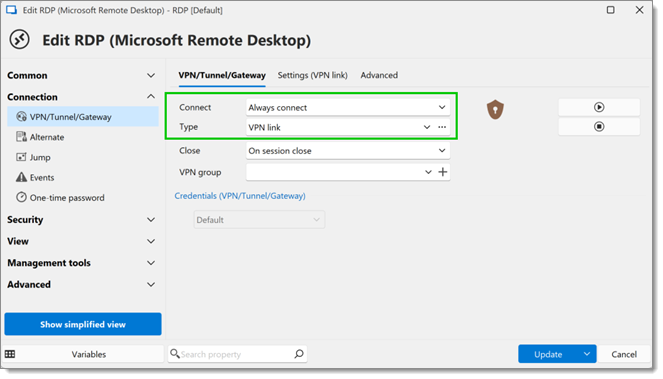Click the Search property input field
Screen dimensions: 663x379
tap(236, 354)
